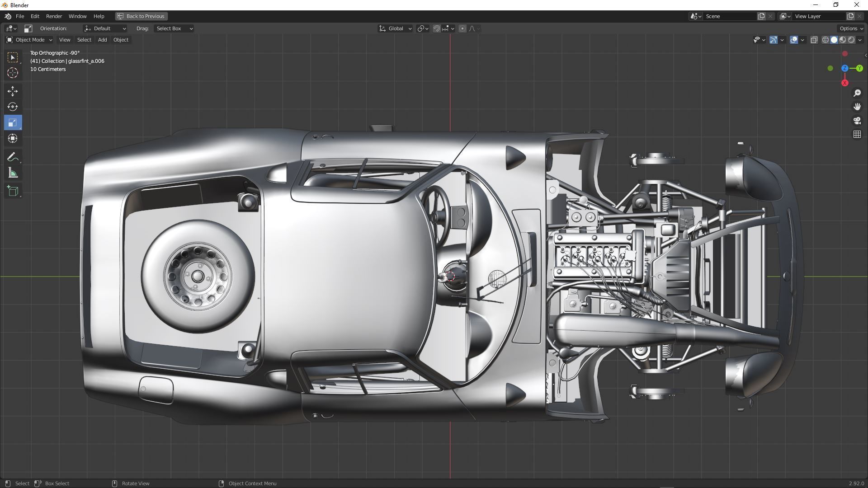This screenshot has height=488, width=868.
Task: Toggle snapping magnet on
Action: point(437,28)
